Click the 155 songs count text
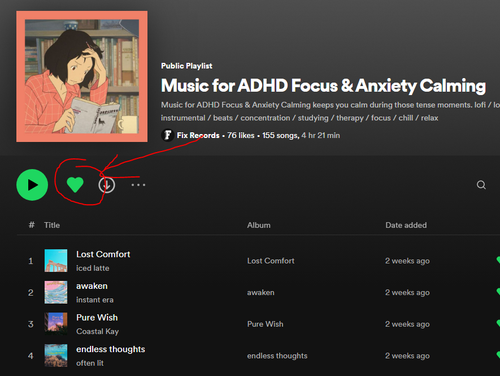500x376 pixels. point(281,135)
